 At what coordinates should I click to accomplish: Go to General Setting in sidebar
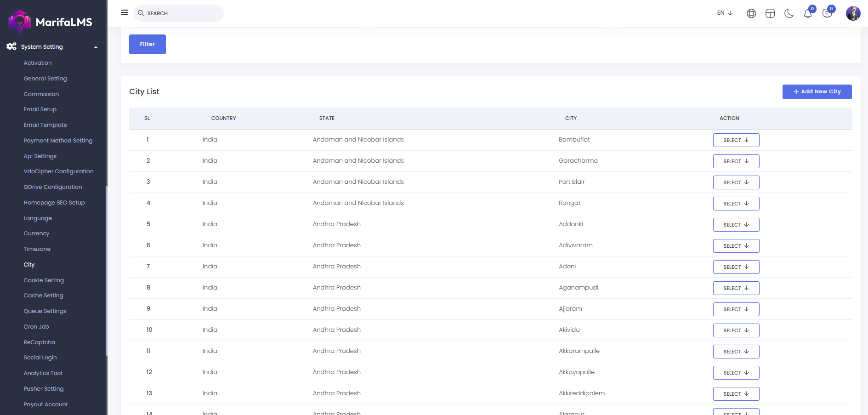[45, 79]
